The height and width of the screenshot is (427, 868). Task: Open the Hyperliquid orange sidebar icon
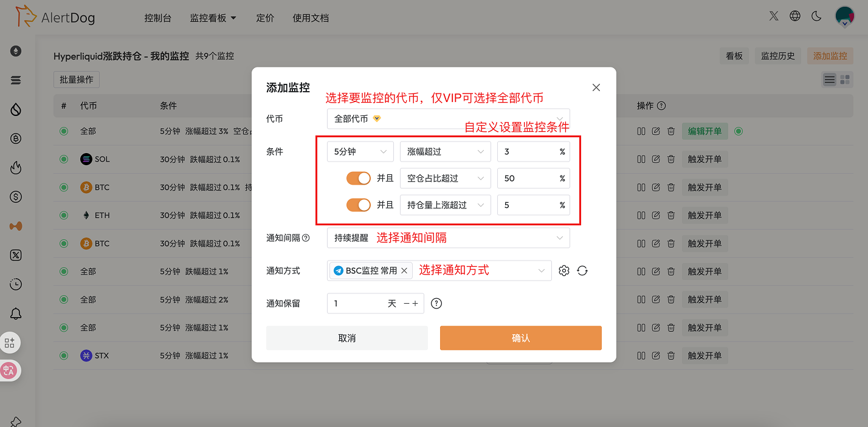coord(16,226)
